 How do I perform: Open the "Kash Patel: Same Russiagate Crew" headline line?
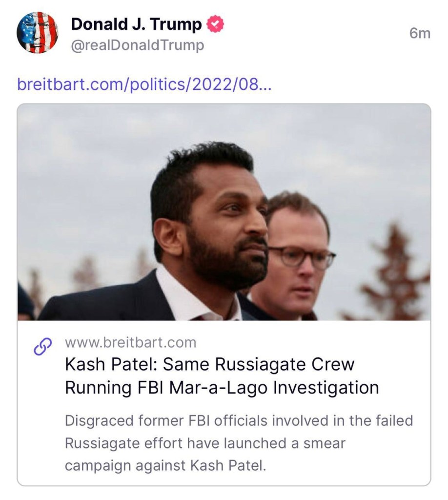[x=210, y=364]
